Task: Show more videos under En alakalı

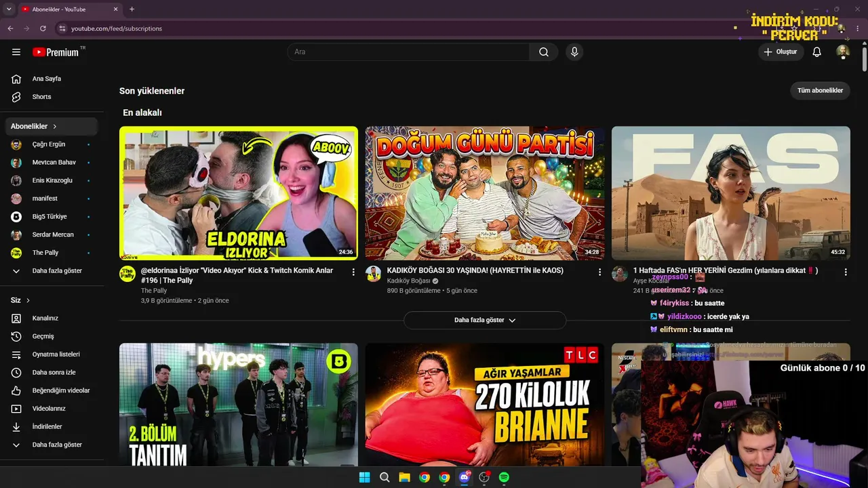Action: tap(485, 320)
